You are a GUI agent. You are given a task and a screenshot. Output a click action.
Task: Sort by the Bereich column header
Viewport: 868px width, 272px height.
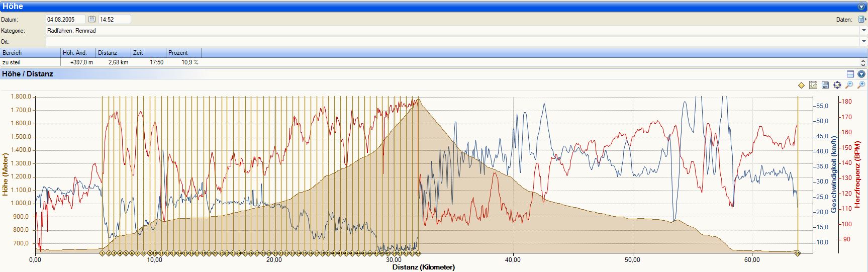(x=30, y=53)
